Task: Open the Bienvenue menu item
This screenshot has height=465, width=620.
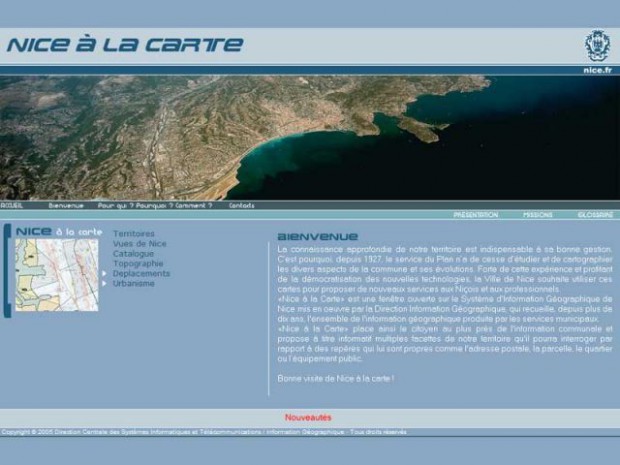Action: pos(66,205)
